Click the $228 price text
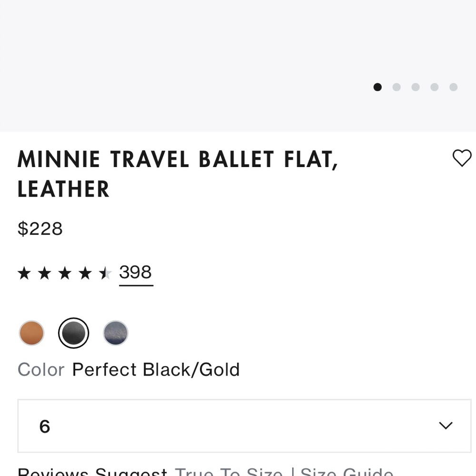 [40, 229]
